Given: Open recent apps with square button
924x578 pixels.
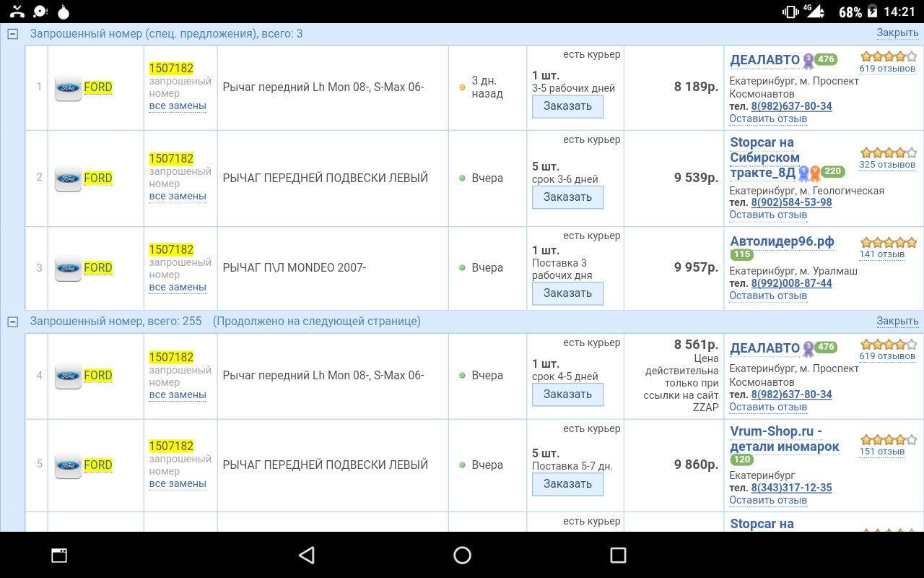Looking at the screenshot, I should (618, 555).
